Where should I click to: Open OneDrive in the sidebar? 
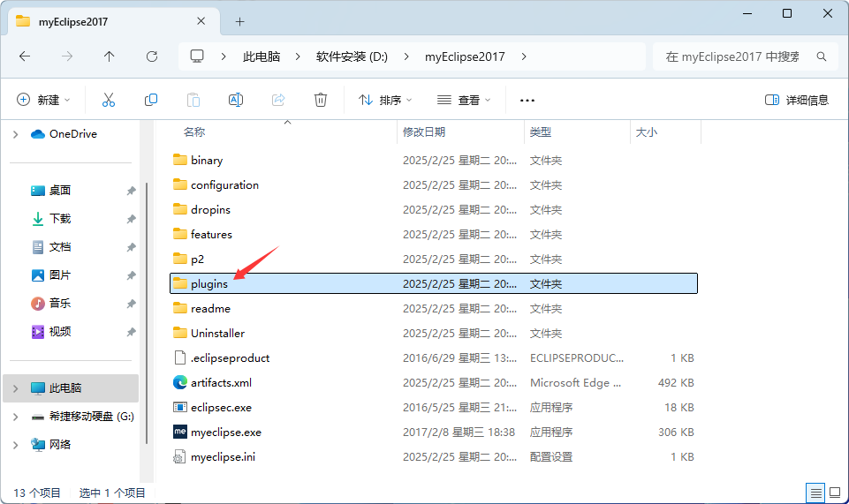(73, 133)
